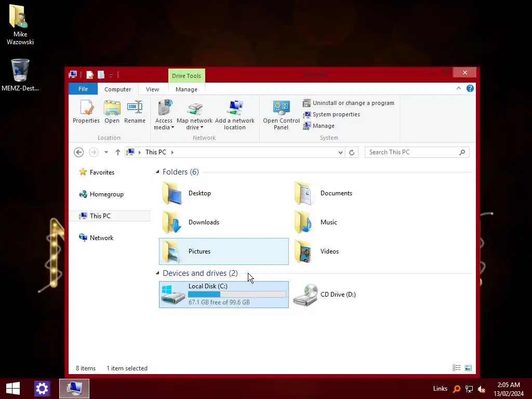Go back using the back arrow

79,152
